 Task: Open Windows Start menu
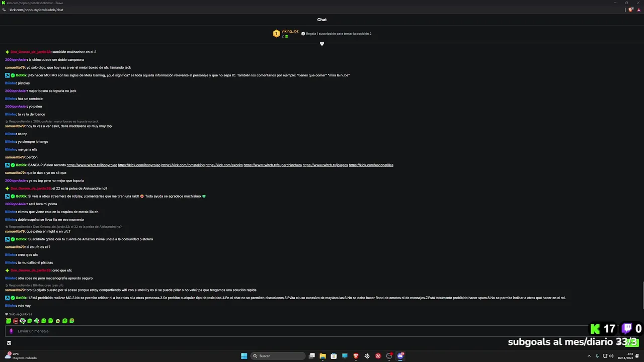point(244,356)
